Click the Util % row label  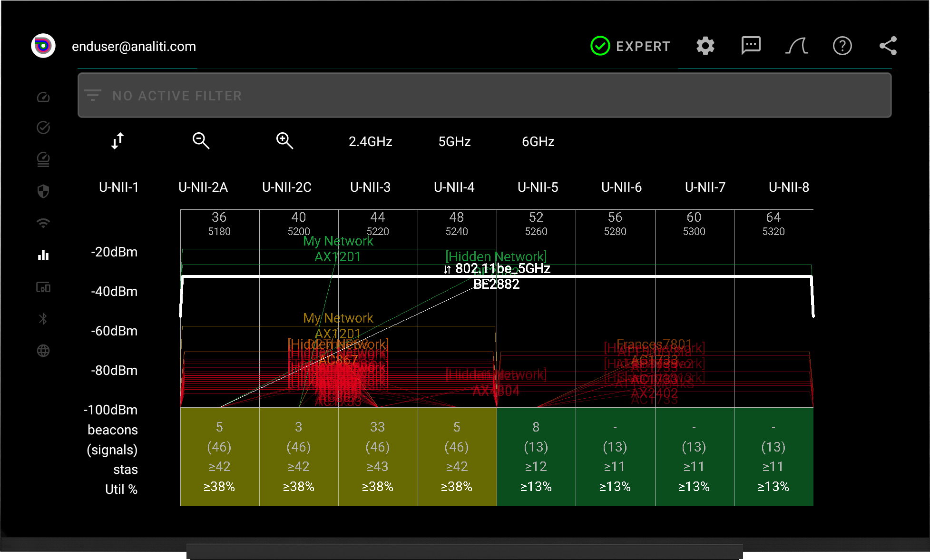(x=121, y=489)
